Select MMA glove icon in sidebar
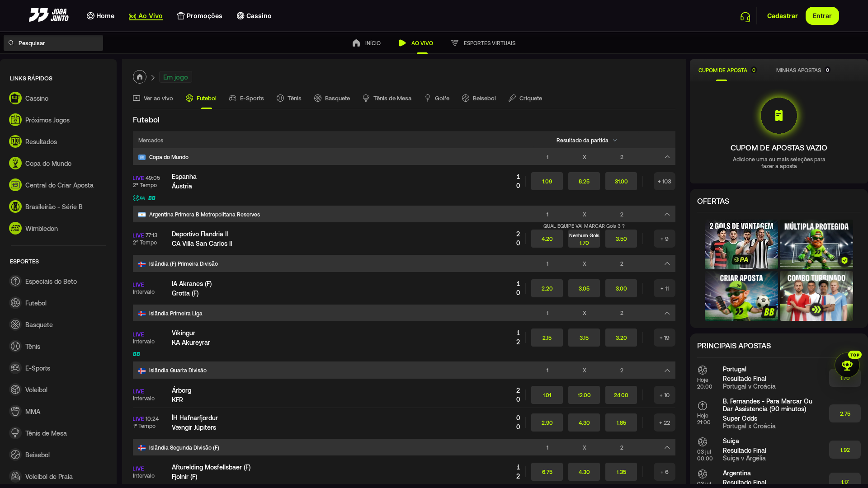This screenshot has width=868, height=488. coord(15,411)
